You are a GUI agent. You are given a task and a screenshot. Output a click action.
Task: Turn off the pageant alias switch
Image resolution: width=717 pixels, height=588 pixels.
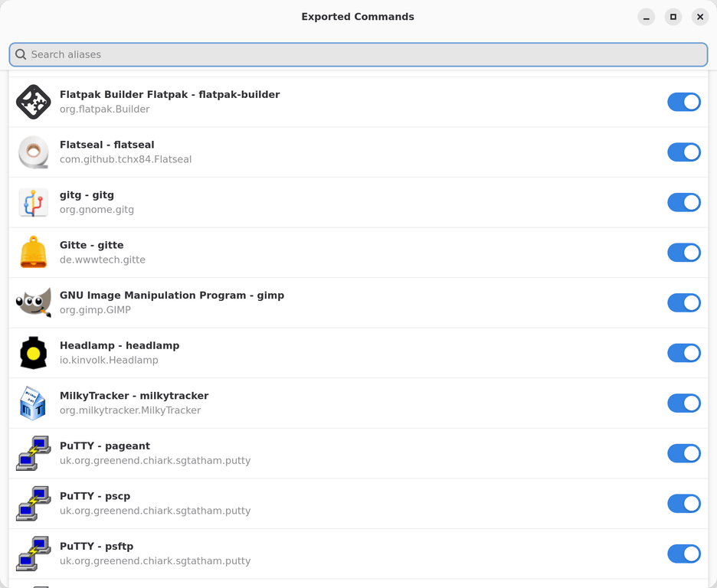684,453
